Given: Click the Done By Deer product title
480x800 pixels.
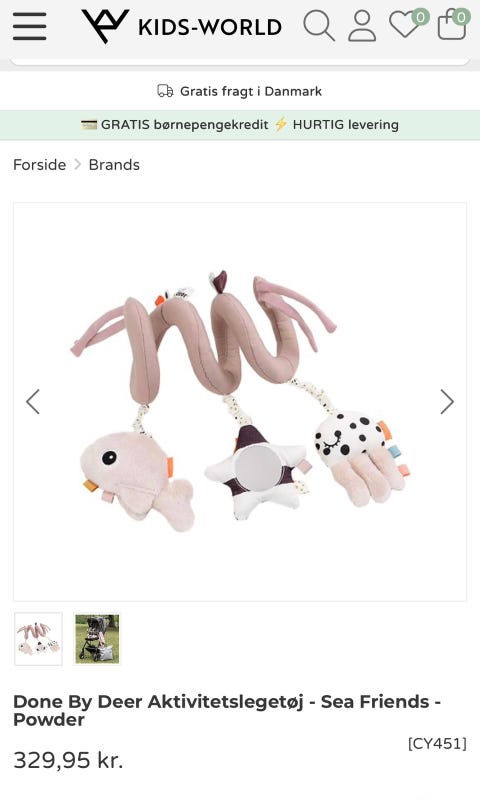Looking at the screenshot, I should (x=227, y=710).
